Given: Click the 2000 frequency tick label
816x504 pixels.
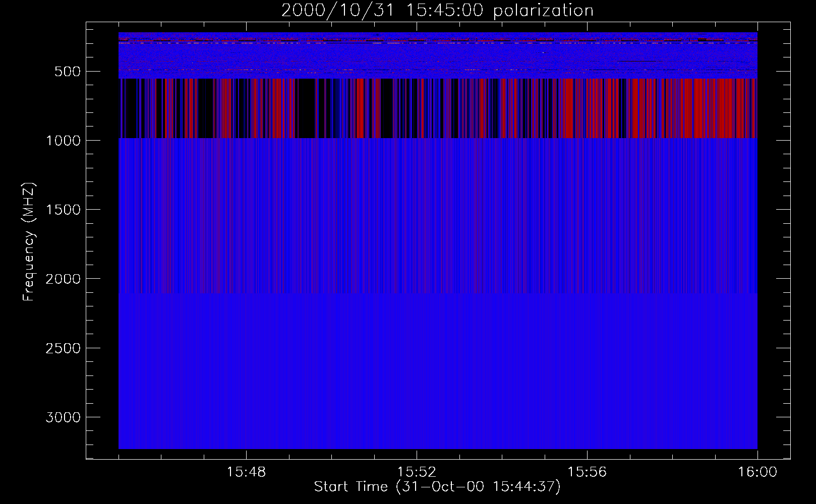Looking at the screenshot, I should (x=63, y=279).
